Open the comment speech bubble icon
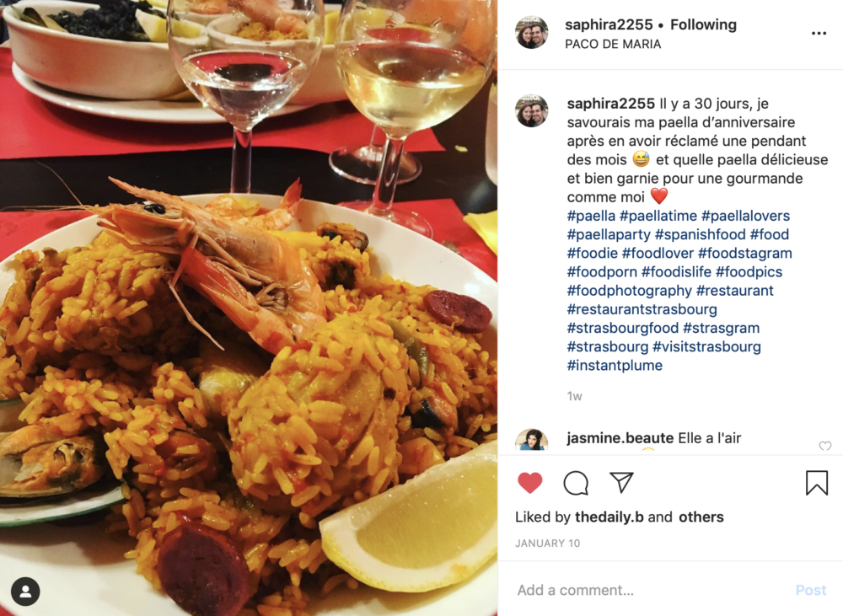Viewport: 843px width, 616px height. (x=575, y=483)
